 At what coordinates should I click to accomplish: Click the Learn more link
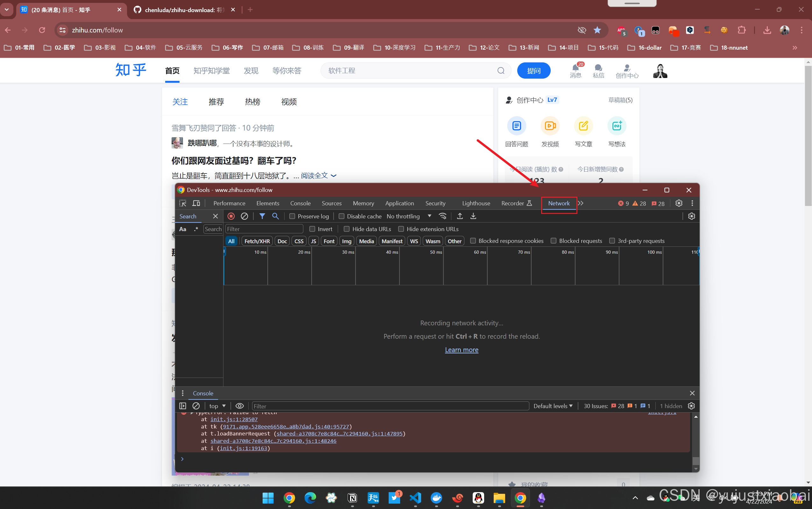pyautogui.click(x=461, y=350)
